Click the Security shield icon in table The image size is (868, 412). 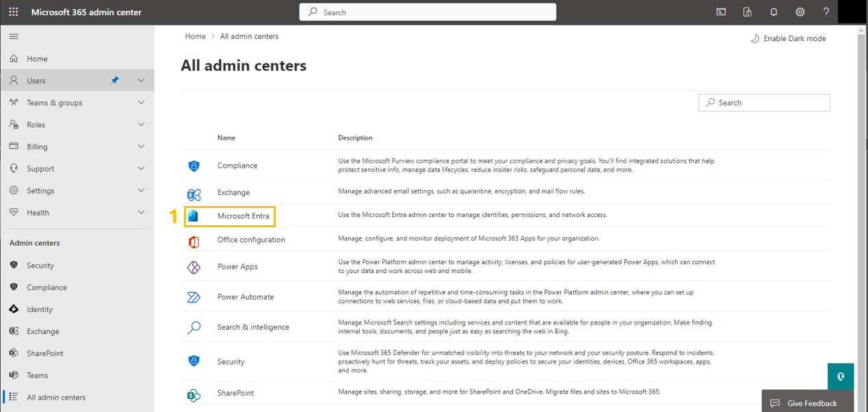pyautogui.click(x=194, y=361)
